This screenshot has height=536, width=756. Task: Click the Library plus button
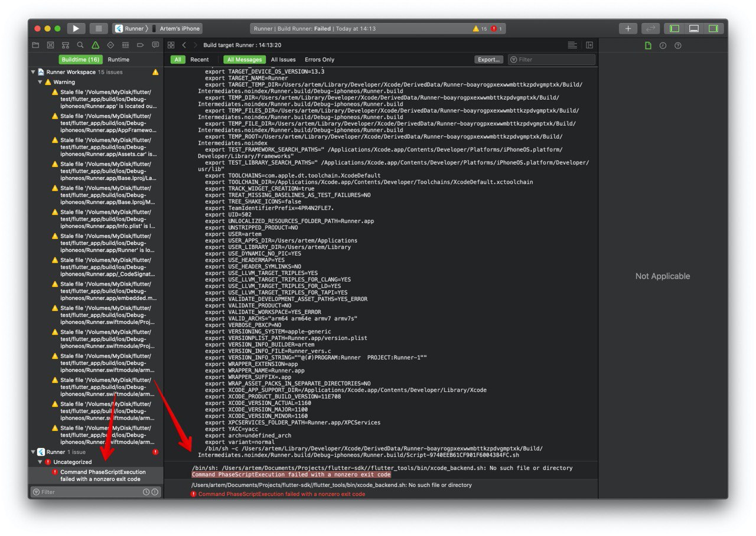(x=628, y=28)
